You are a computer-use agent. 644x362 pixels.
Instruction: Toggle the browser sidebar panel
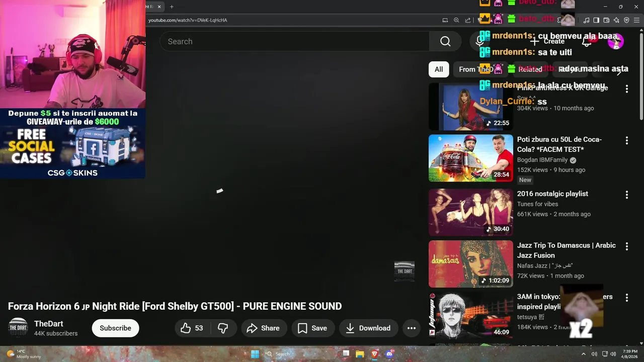coord(596,20)
